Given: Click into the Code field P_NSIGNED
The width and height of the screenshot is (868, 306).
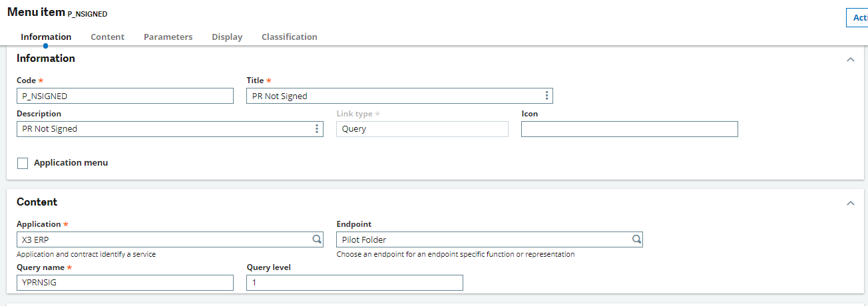Looking at the screenshot, I should click(x=125, y=96).
